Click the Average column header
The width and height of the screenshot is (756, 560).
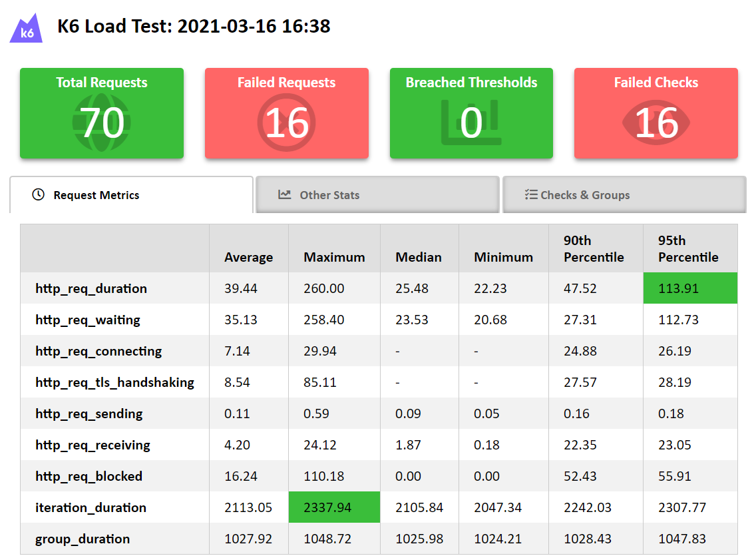click(248, 256)
